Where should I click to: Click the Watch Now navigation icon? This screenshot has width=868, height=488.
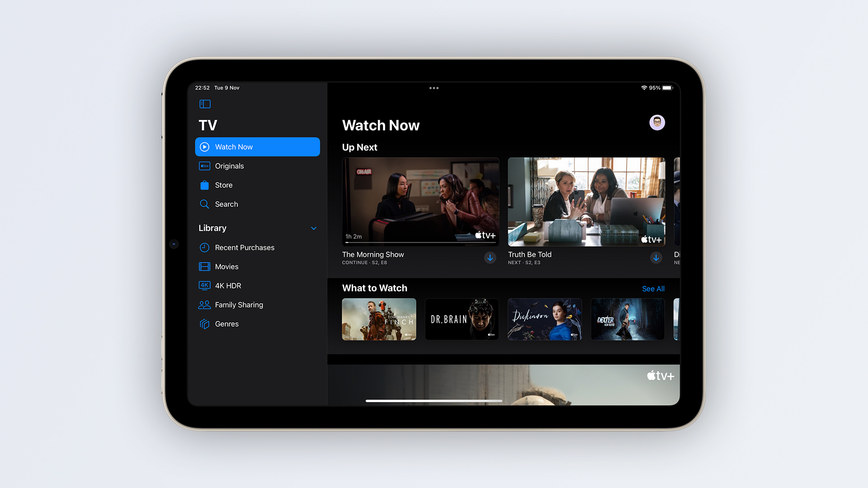pos(204,146)
